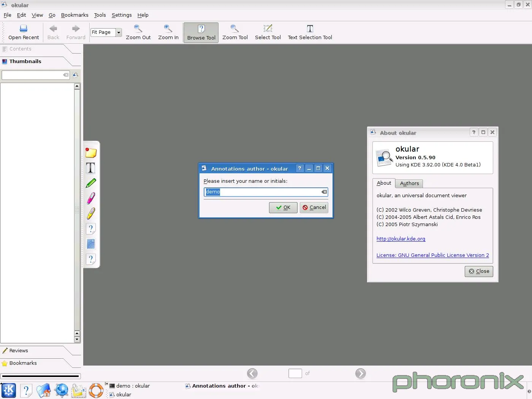Click help button in About okular title bar

click(x=473, y=132)
